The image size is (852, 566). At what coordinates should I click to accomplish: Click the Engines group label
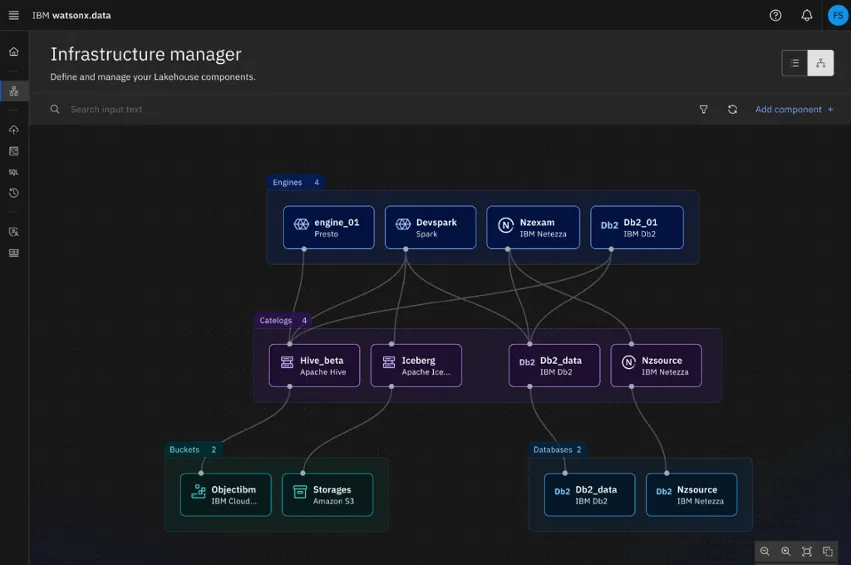click(x=296, y=183)
